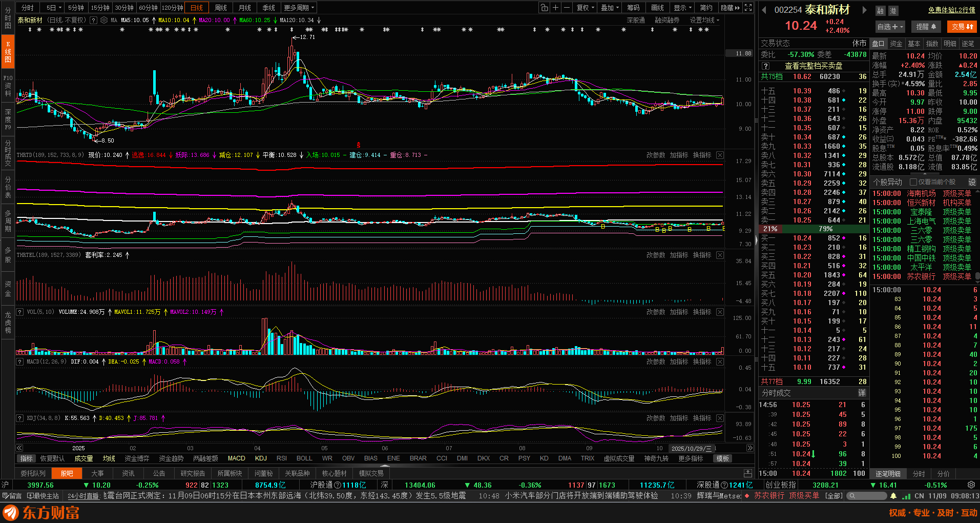Open 免费体验L2行情 link
The height and width of the screenshot is (523, 980).
click(951, 10)
